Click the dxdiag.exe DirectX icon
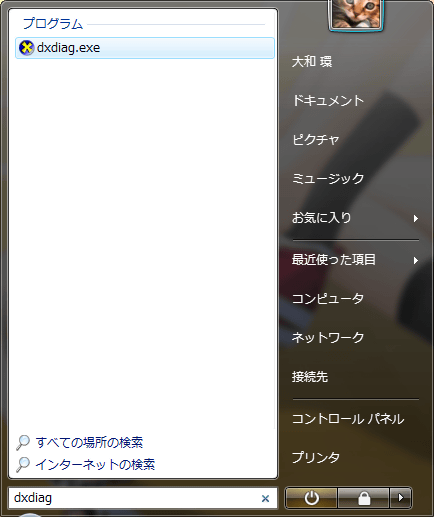This screenshot has width=434, height=517. coord(26,48)
